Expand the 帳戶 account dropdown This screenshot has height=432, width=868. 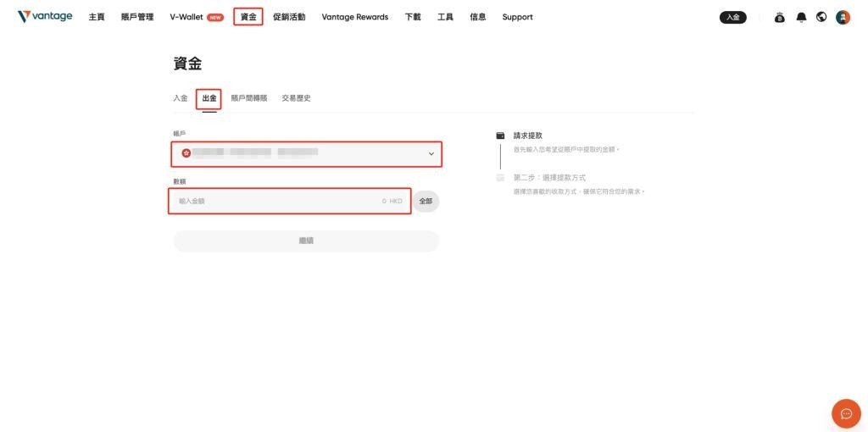point(306,154)
